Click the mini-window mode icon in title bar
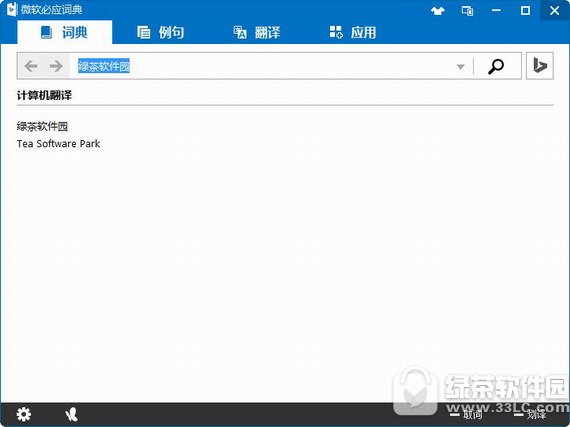 click(x=467, y=11)
